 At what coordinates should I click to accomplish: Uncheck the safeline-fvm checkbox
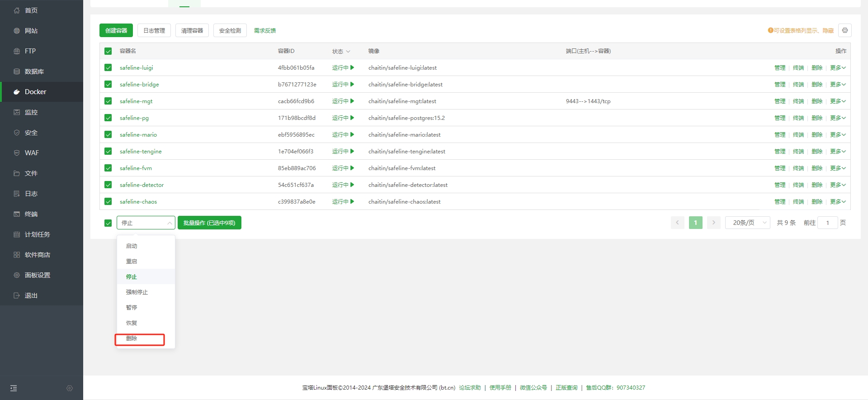coord(108,168)
